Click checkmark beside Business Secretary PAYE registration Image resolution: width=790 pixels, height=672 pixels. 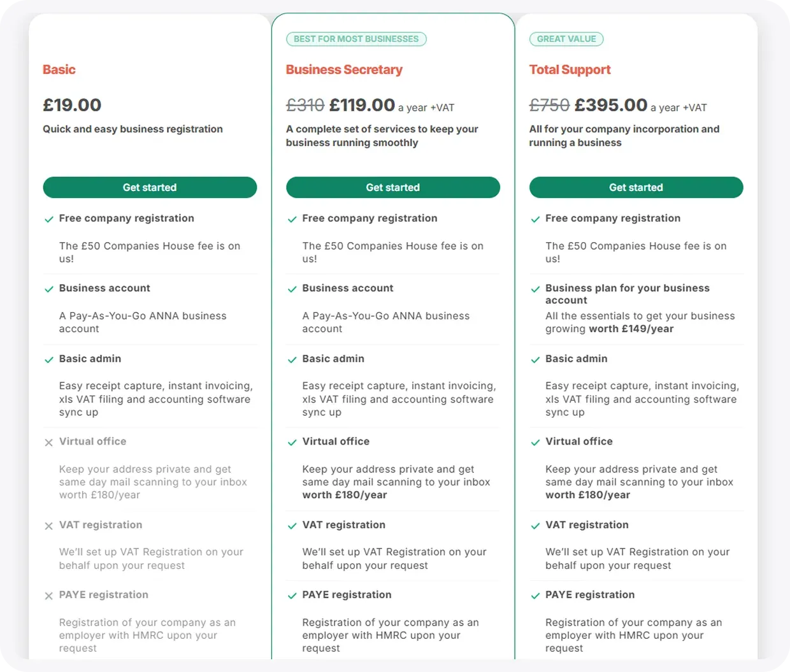(x=292, y=596)
